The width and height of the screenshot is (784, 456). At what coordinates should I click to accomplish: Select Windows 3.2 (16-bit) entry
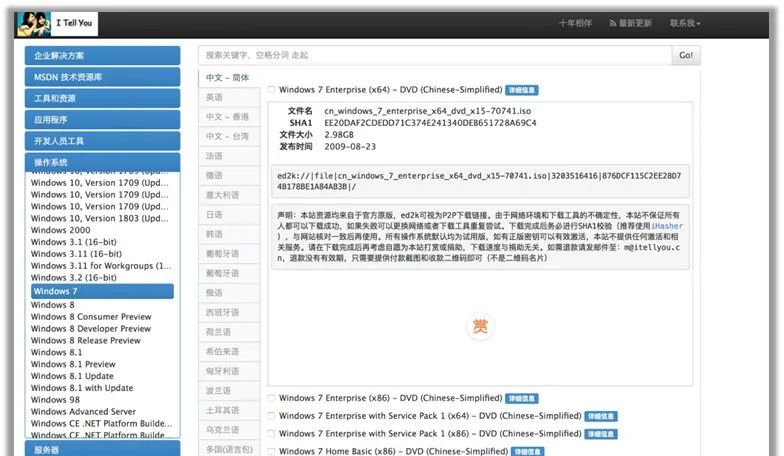point(74,278)
